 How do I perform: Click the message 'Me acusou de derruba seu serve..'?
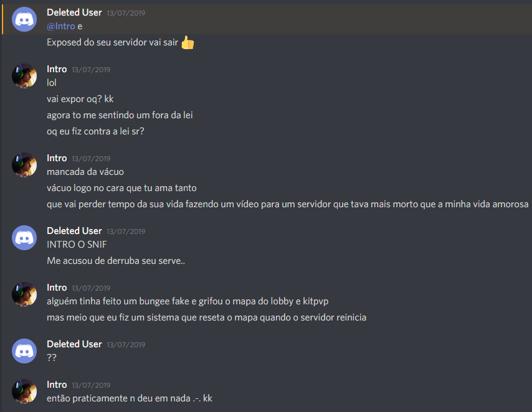(x=116, y=261)
